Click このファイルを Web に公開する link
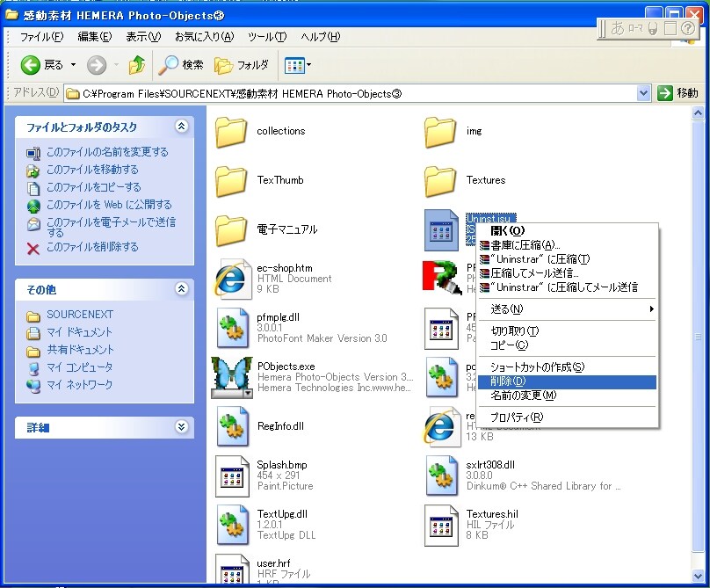This screenshot has width=710, height=588. pyautogui.click(x=109, y=205)
